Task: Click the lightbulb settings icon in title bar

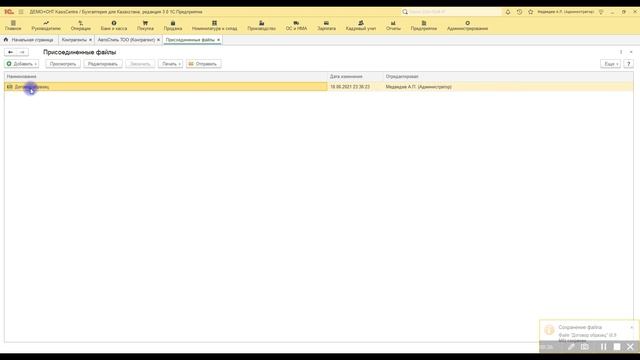Action: 601,12
